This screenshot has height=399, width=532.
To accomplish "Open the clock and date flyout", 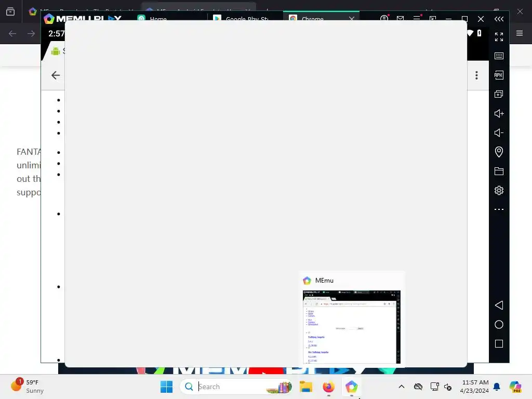I will click(x=474, y=387).
